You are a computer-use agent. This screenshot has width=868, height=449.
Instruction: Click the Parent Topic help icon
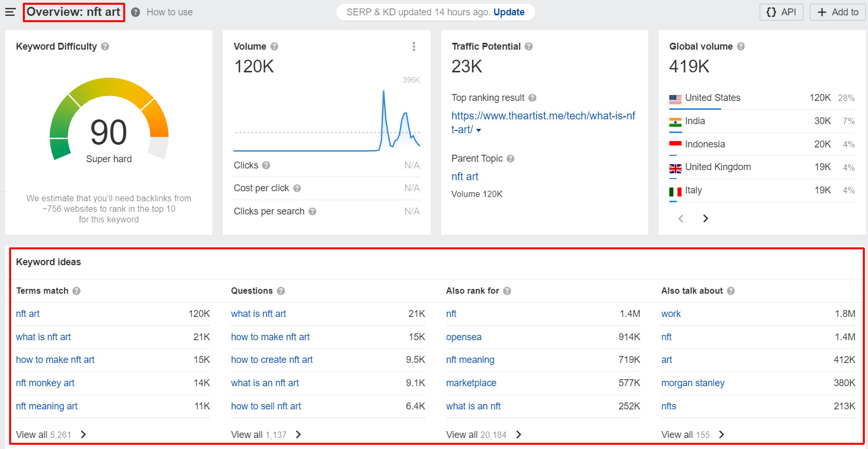click(510, 158)
